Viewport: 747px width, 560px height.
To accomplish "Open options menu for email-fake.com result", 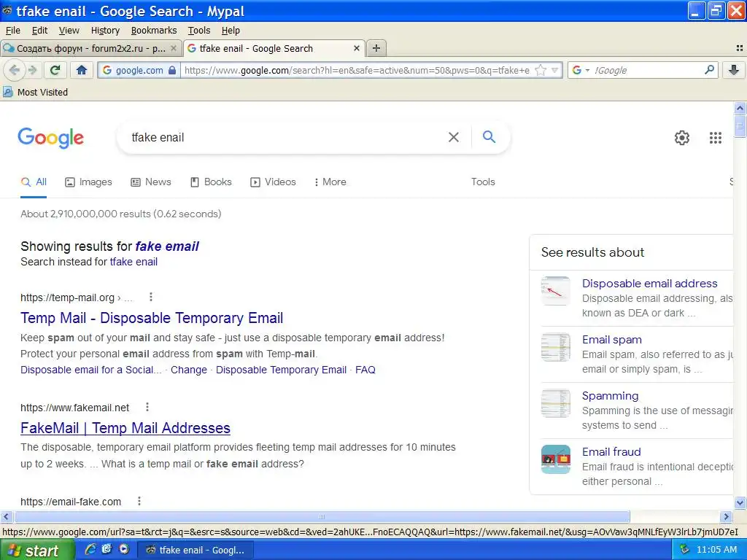I will click(x=139, y=501).
